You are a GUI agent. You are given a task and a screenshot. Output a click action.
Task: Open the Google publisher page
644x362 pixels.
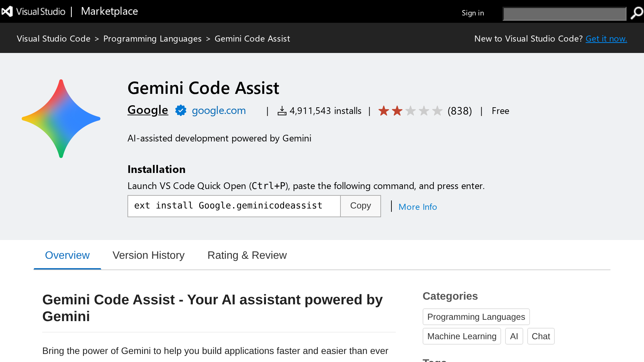click(x=148, y=110)
